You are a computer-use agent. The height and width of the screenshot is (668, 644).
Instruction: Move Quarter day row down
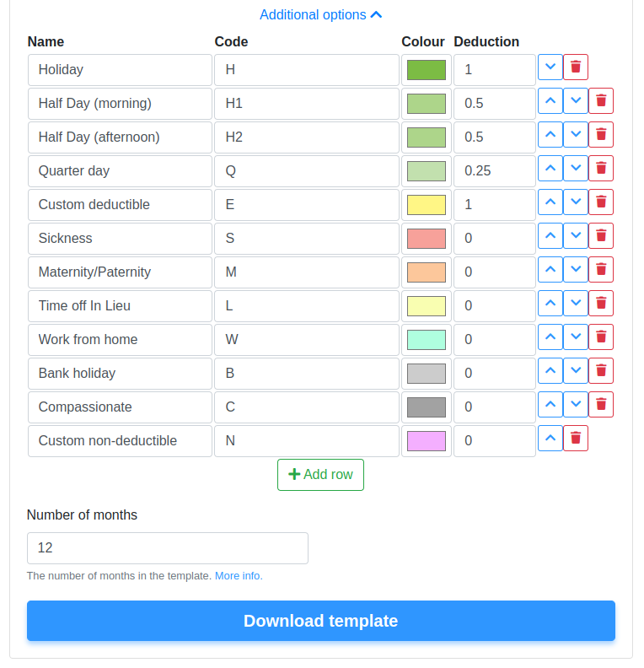576,169
